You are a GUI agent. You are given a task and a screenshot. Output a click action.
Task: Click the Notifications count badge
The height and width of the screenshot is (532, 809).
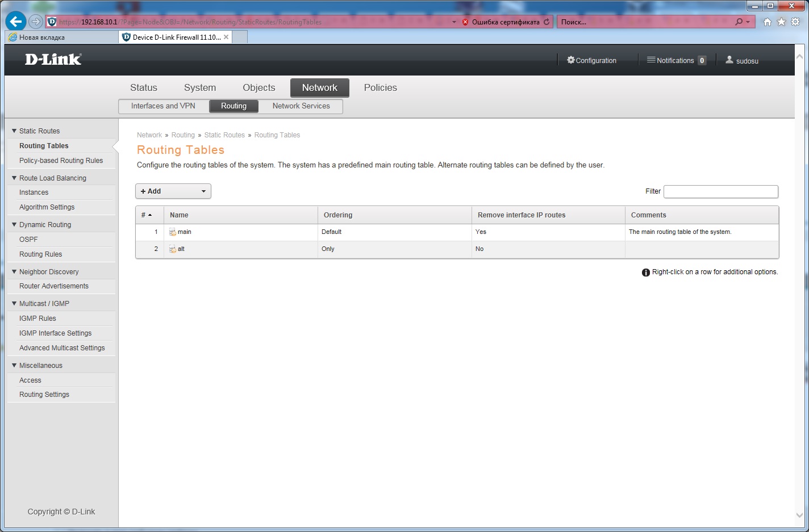(702, 60)
